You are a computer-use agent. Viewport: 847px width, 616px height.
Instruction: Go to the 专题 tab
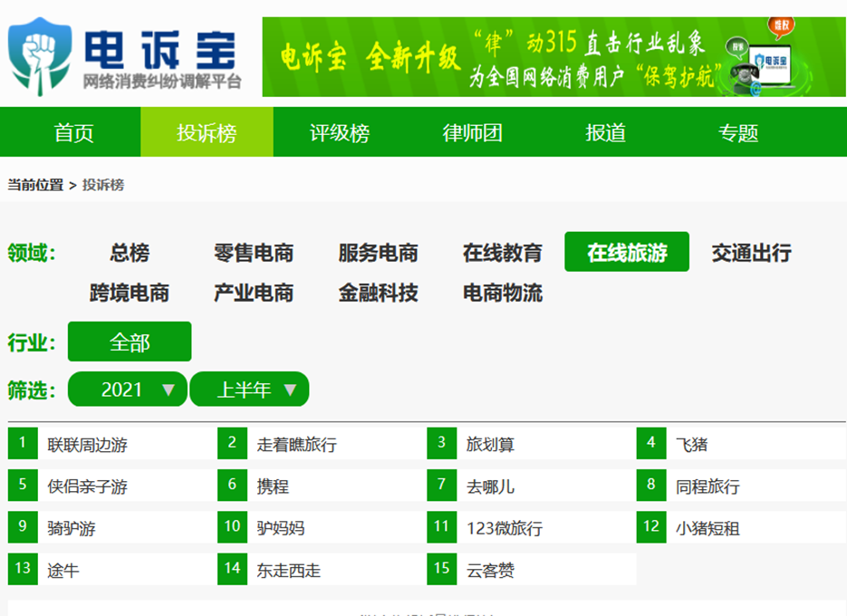click(738, 132)
